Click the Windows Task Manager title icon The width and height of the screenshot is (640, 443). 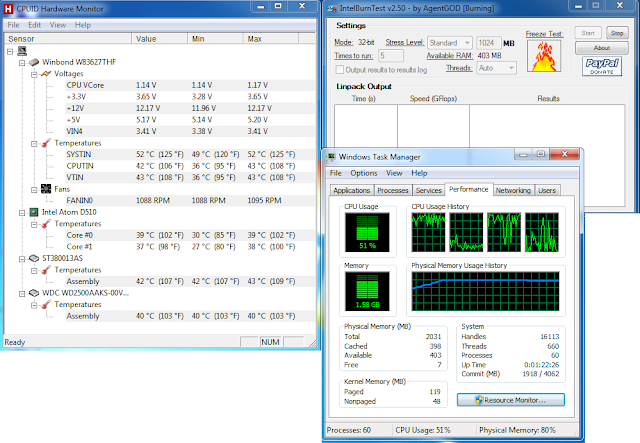pos(331,157)
